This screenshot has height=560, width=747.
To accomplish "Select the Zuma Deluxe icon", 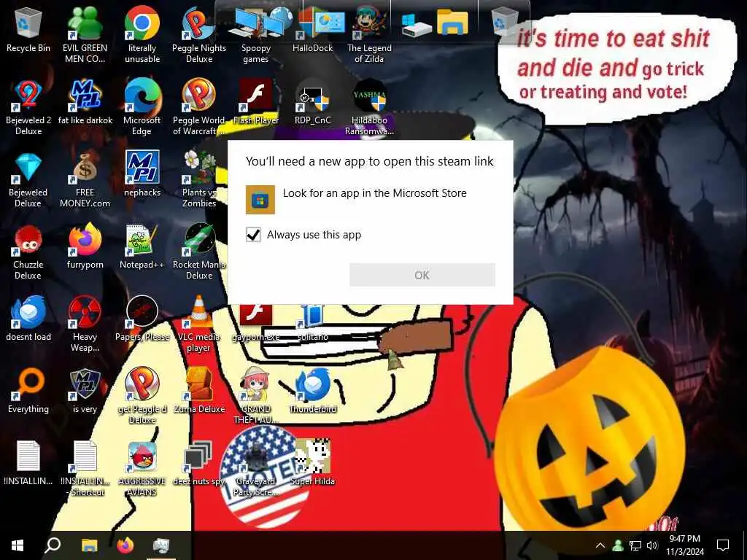I will point(199,384).
